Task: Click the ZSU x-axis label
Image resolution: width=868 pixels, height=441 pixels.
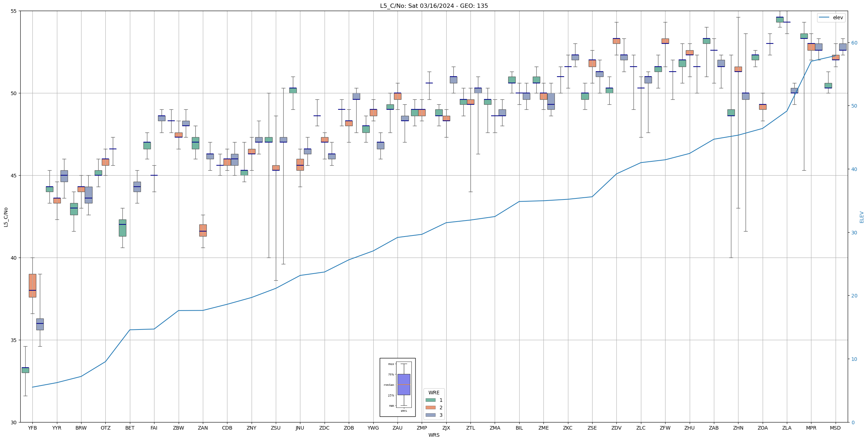Action: (x=276, y=428)
